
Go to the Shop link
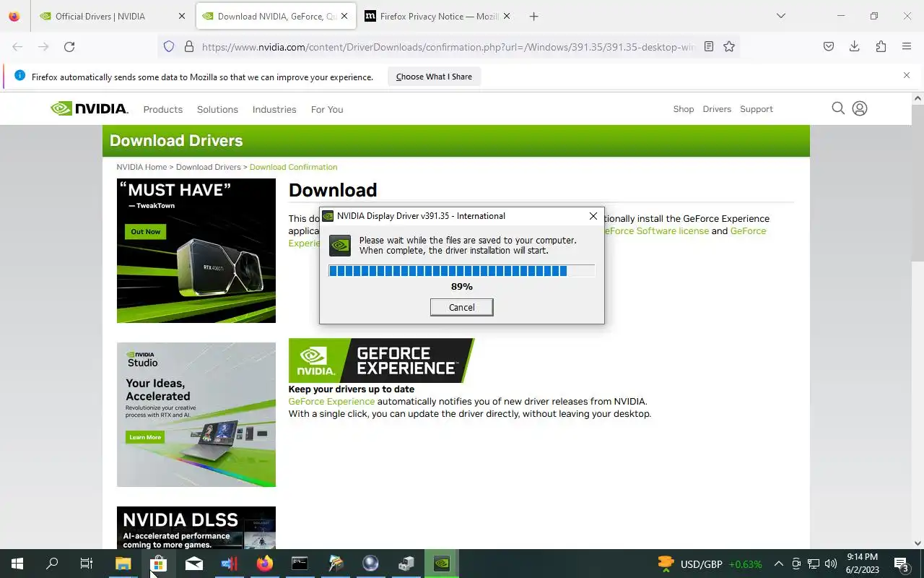point(684,109)
